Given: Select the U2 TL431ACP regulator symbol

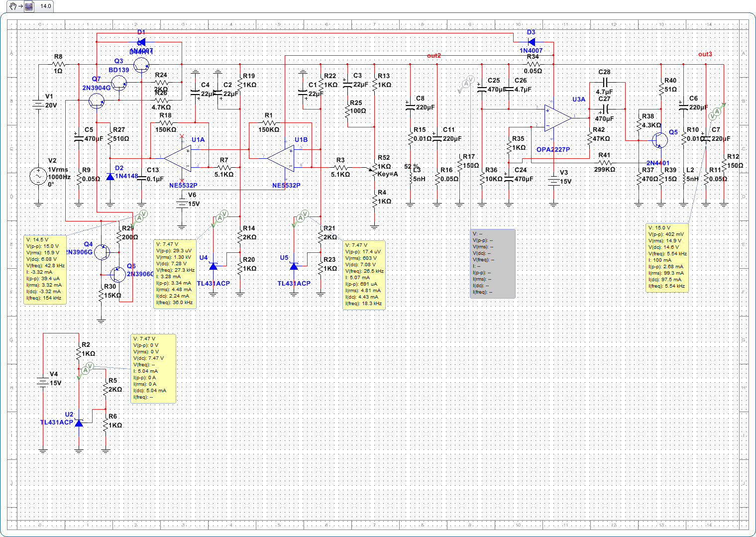Looking at the screenshot, I should [x=79, y=423].
